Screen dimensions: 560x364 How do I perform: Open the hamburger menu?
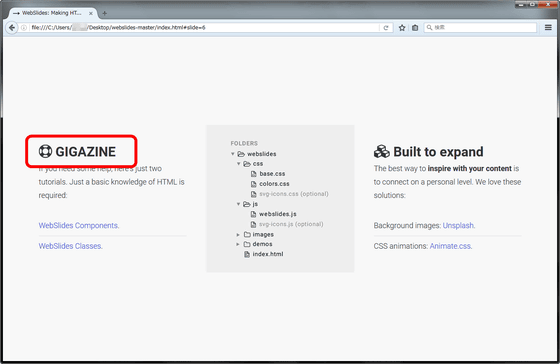548,27
